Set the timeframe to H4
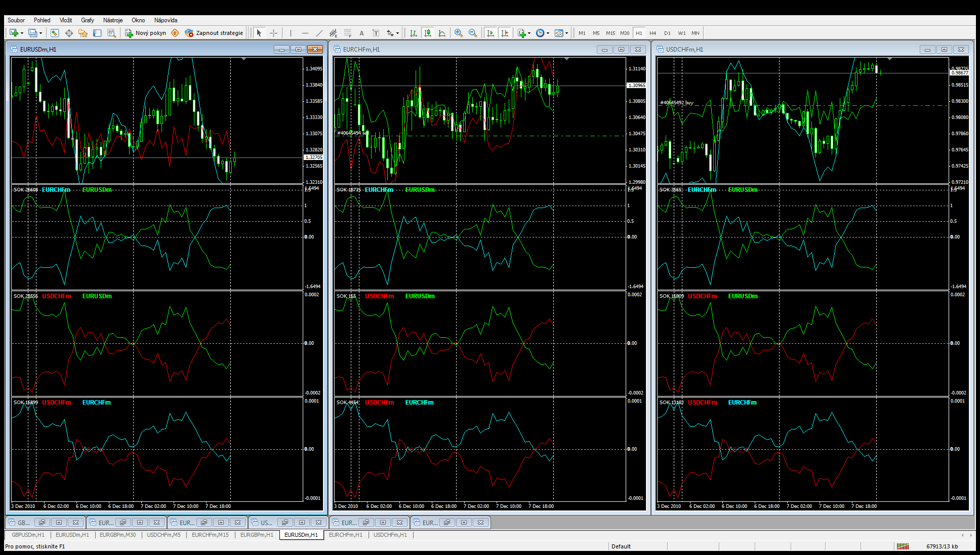Screen dimensions: 980x555 pyautogui.click(x=653, y=33)
